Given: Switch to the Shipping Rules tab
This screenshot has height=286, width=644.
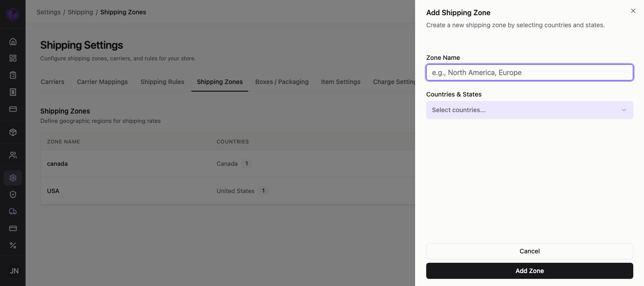Looking at the screenshot, I should (x=162, y=82).
